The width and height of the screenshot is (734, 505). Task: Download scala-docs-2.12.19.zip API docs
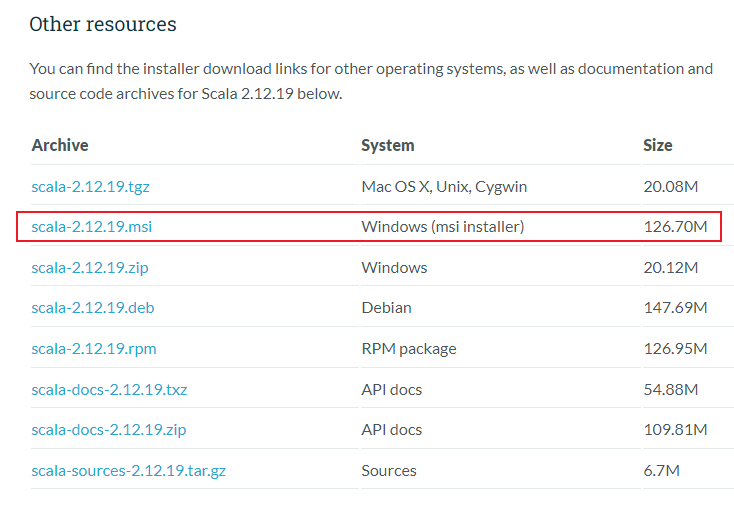(x=109, y=430)
